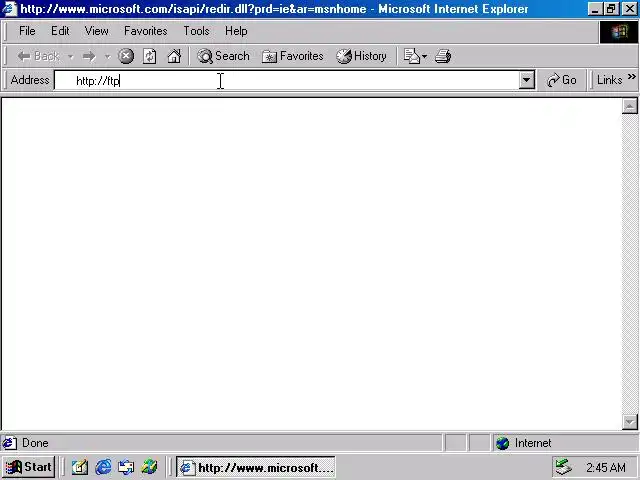The width and height of the screenshot is (640, 480).
Task: Click the network tray icon
Action: point(564,467)
